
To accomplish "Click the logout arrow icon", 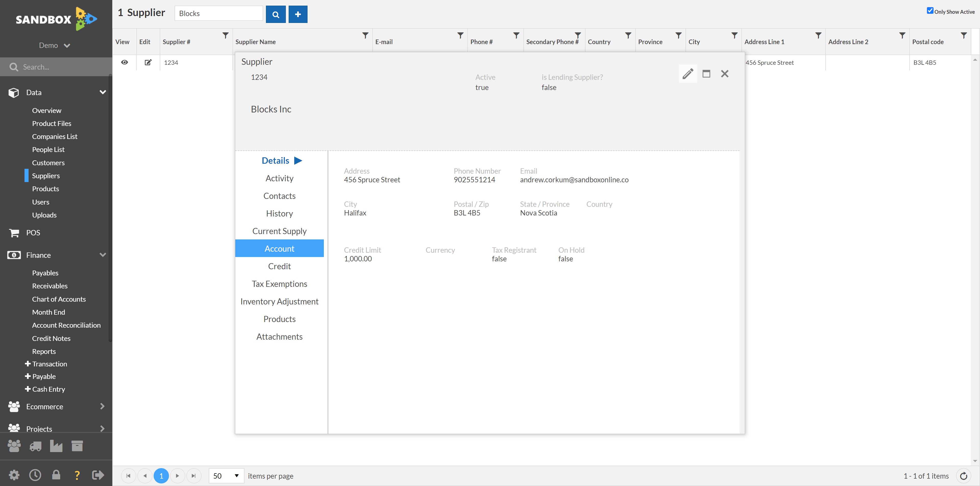I will pyautogui.click(x=98, y=475).
